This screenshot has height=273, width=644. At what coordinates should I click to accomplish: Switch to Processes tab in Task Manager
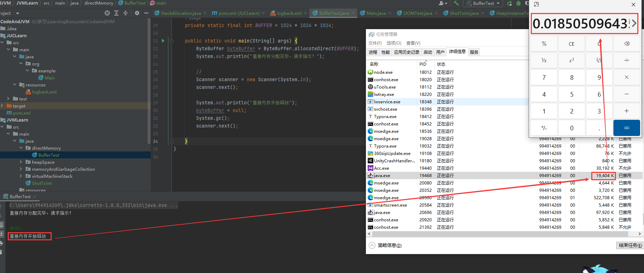click(373, 52)
